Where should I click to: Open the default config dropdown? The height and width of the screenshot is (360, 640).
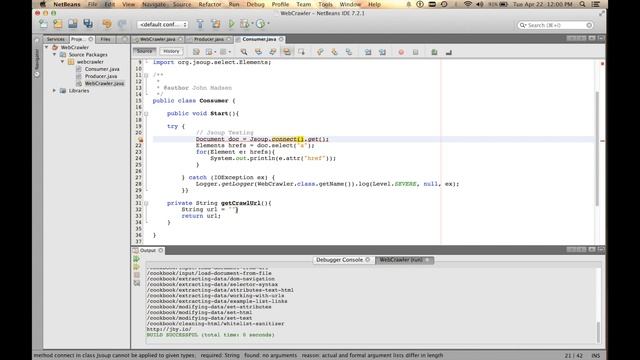click(x=162, y=24)
